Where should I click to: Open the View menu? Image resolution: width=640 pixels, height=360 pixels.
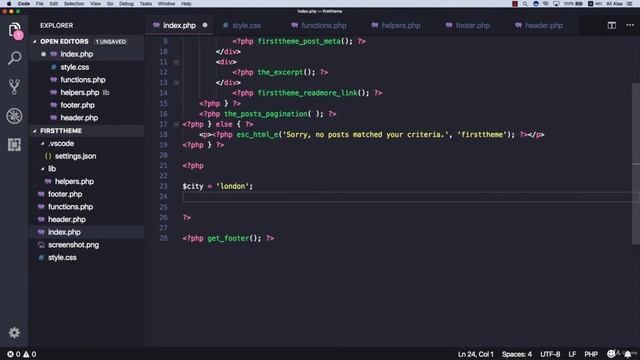pos(96,4)
